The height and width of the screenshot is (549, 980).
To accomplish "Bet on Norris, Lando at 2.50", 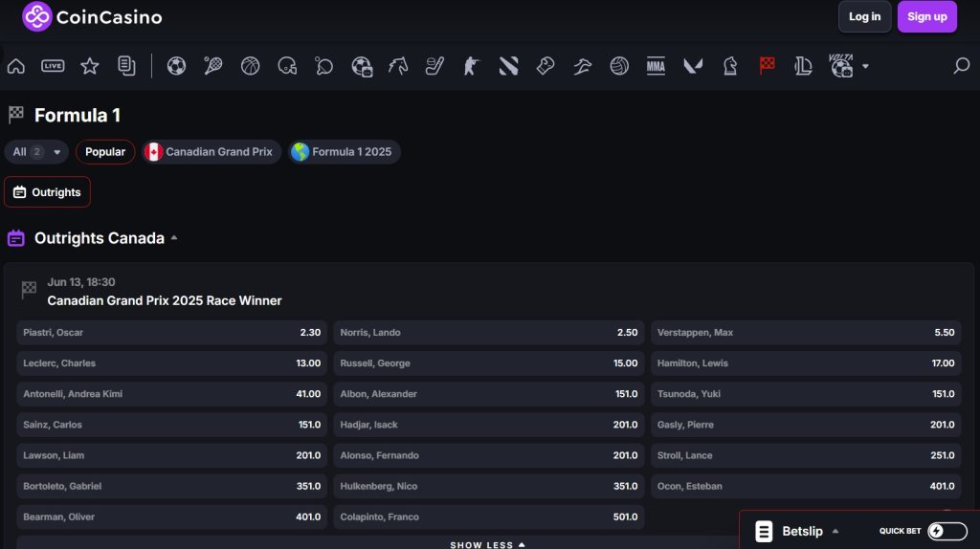I will (x=489, y=332).
